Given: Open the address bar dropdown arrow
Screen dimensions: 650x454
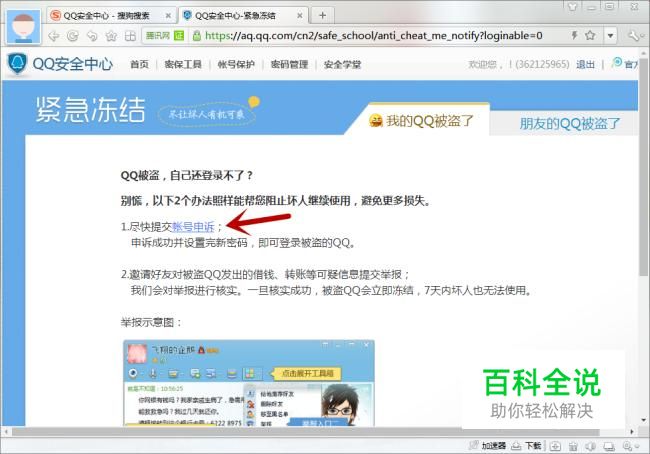Looking at the screenshot, I should tap(610, 36).
